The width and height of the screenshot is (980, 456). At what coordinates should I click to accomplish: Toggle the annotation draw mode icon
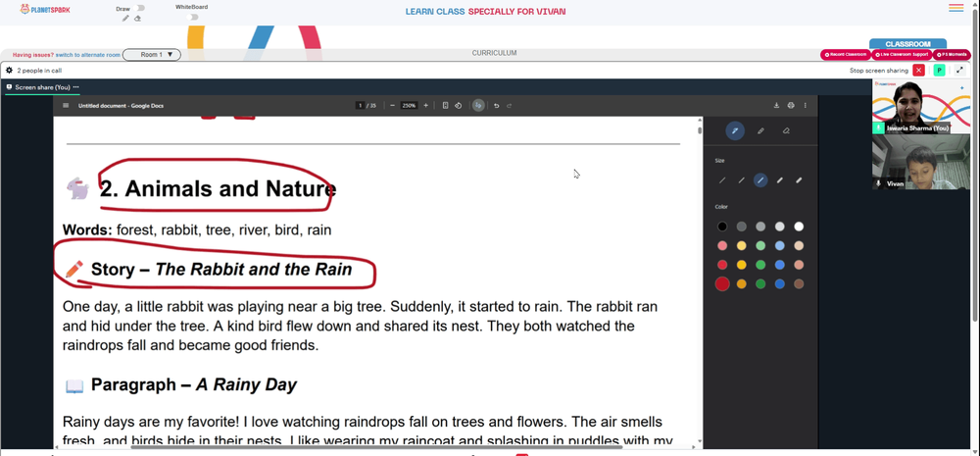(478, 106)
